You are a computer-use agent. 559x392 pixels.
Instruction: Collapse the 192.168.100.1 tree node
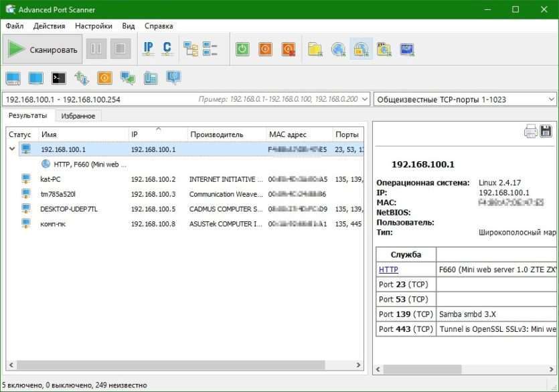pos(12,149)
